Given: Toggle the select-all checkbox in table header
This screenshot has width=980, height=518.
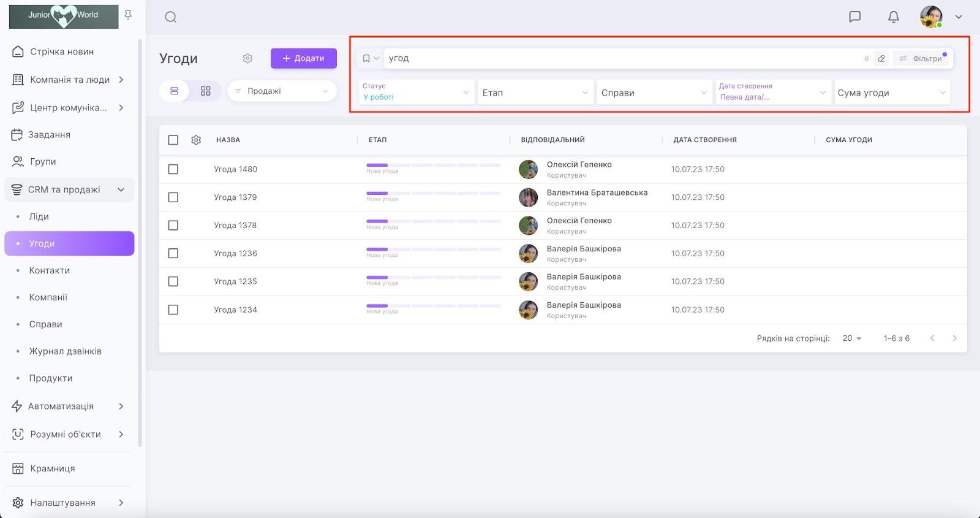Looking at the screenshot, I should coord(173,140).
